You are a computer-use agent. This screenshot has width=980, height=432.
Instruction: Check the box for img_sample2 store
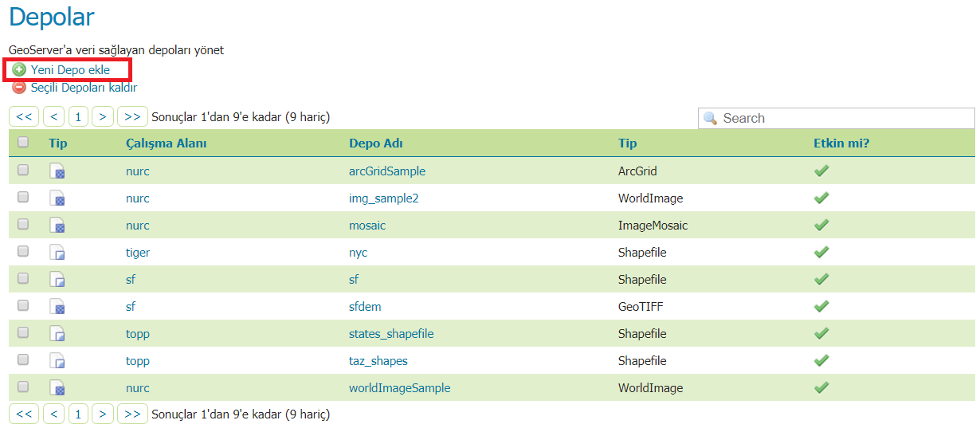(23, 197)
